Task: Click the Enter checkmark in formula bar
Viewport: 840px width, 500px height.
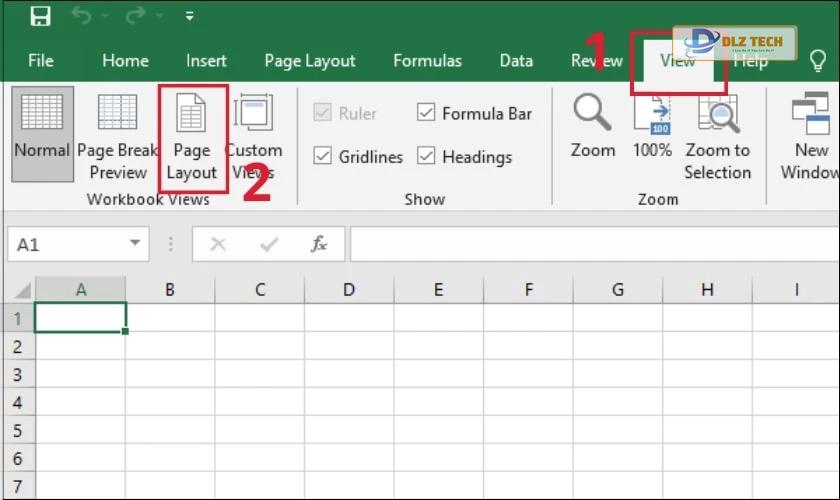Action: pyautogui.click(x=269, y=244)
